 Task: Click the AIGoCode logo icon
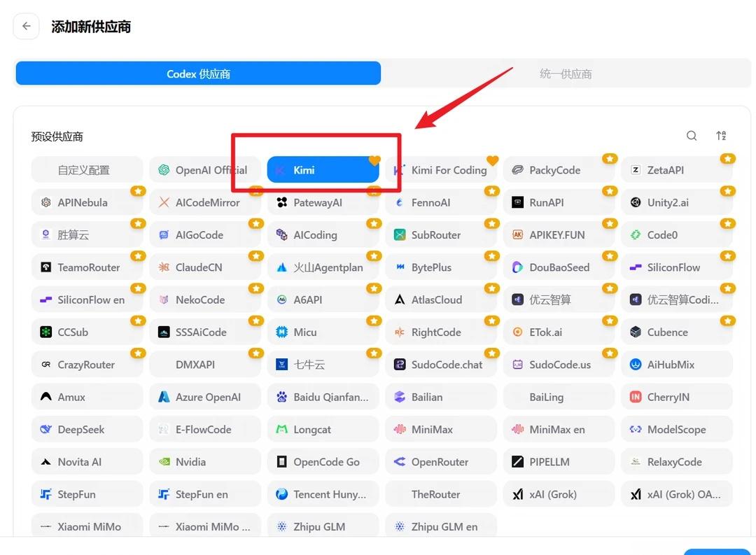164,235
